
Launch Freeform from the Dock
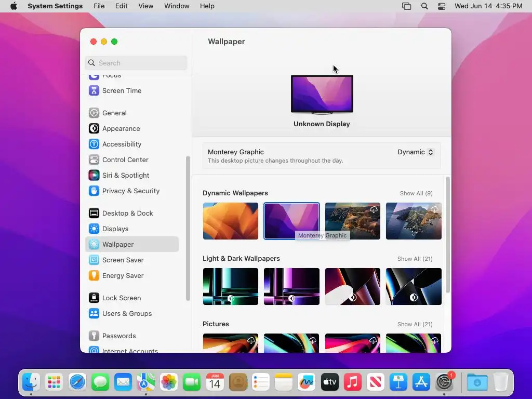point(307,382)
